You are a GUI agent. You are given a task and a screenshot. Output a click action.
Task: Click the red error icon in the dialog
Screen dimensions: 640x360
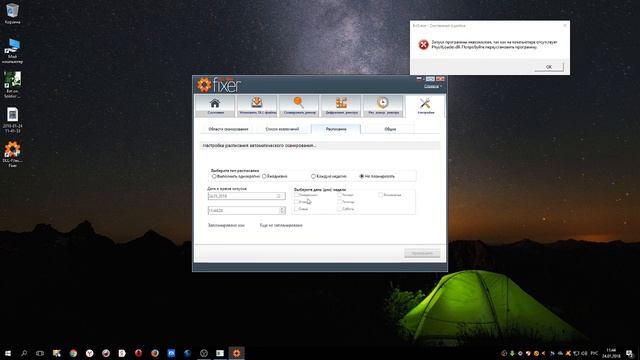pyautogui.click(x=423, y=44)
